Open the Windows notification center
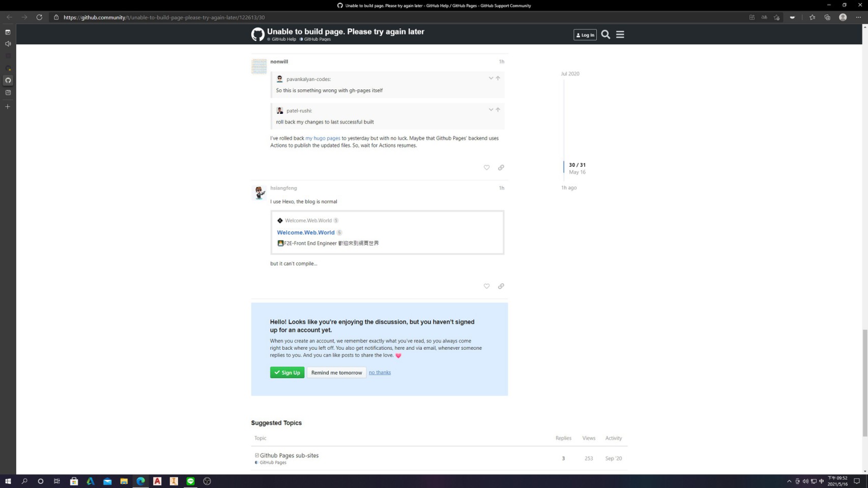868x488 pixels. coord(857,481)
